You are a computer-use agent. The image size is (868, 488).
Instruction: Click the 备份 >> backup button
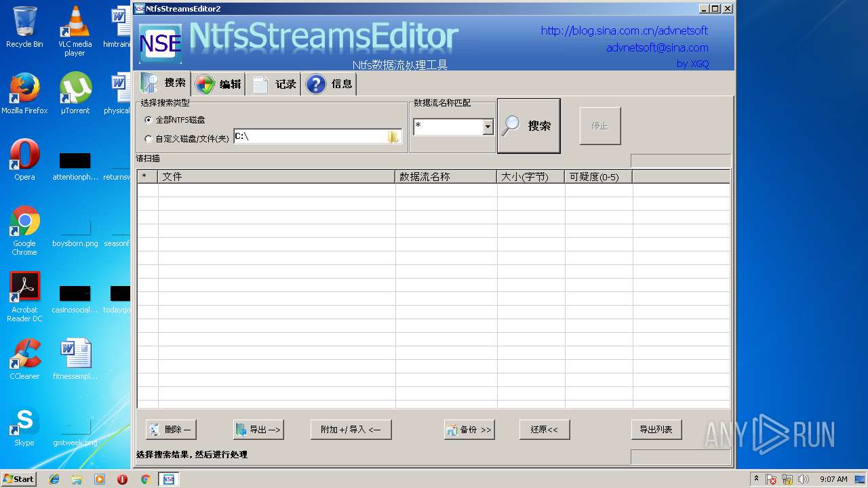coord(469,430)
